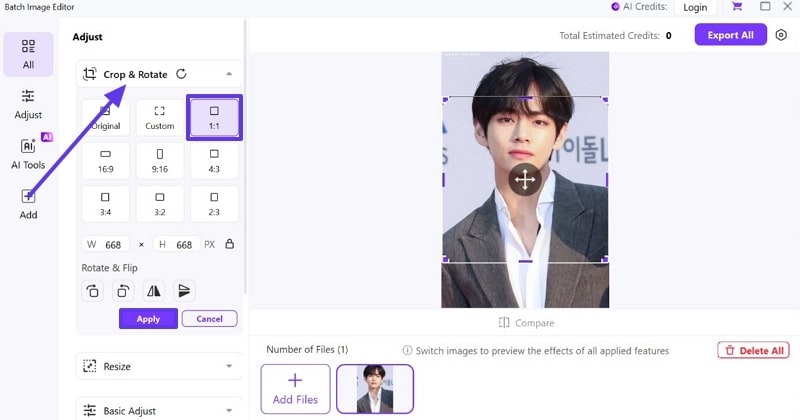Open export settings gear icon
The height and width of the screenshot is (420, 800).
pos(781,35)
